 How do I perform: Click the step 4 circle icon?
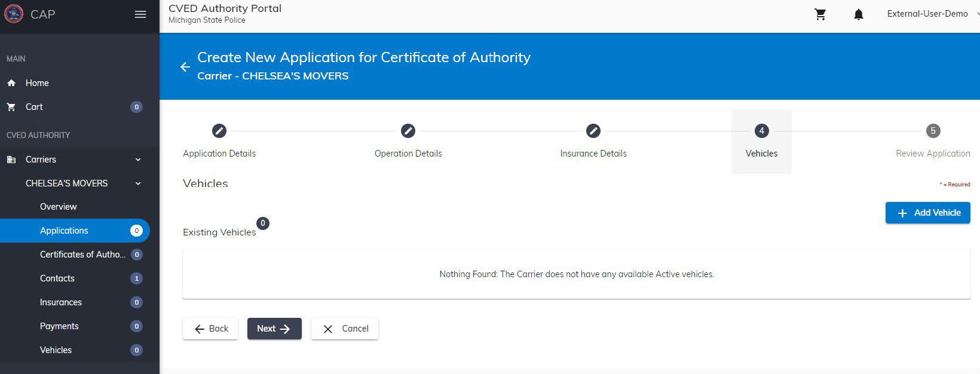pos(761,131)
